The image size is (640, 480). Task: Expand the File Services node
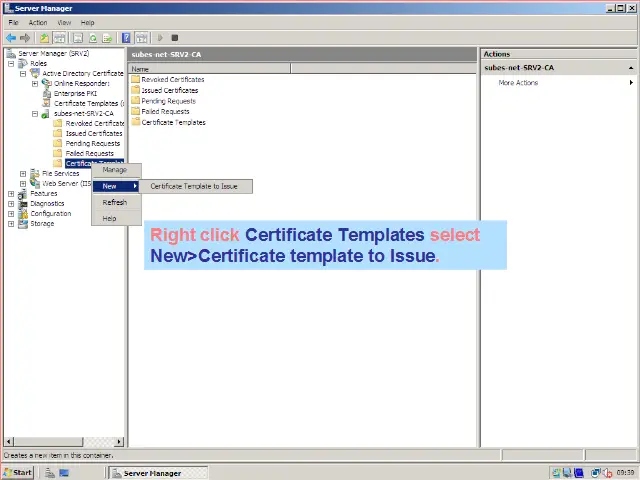tap(23, 174)
